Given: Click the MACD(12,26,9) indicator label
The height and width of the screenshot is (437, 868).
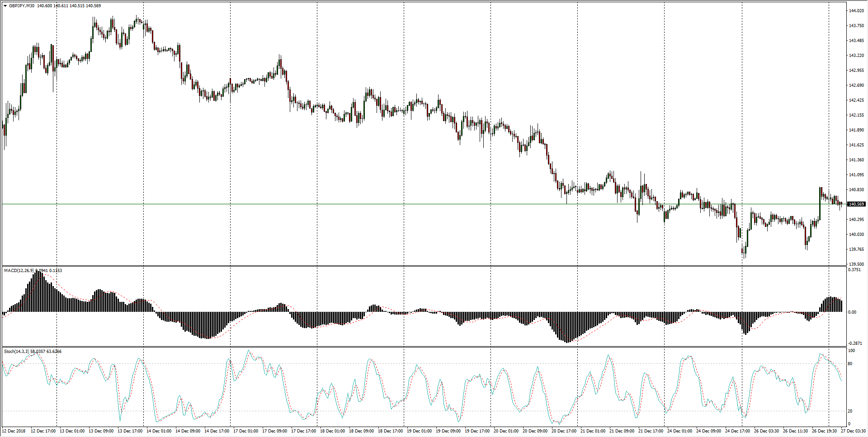Looking at the screenshot, I should (x=19, y=271).
